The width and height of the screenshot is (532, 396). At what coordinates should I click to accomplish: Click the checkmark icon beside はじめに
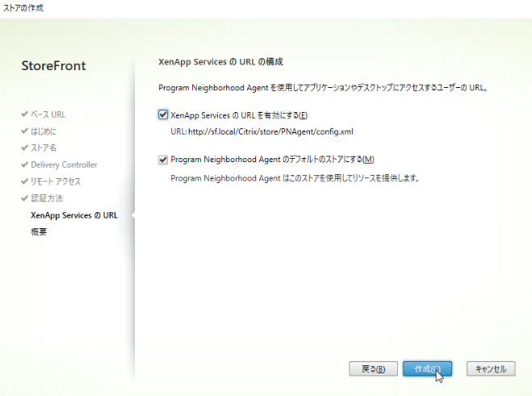click(24, 131)
